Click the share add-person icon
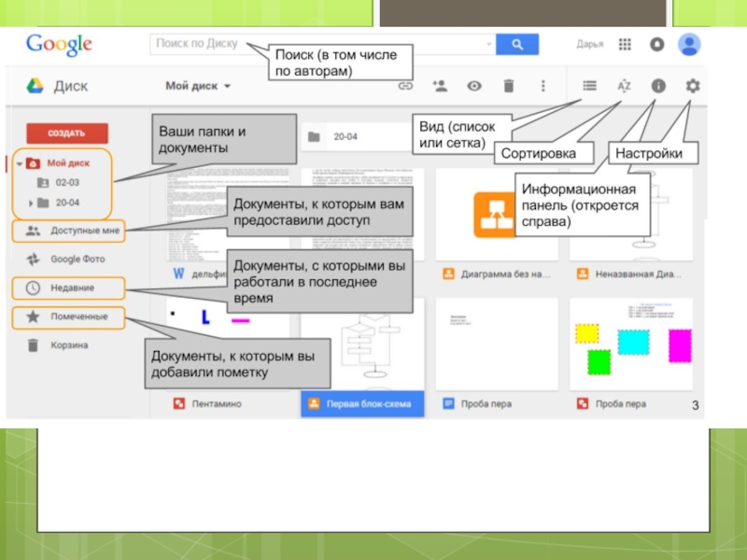Screen dimensions: 747x560 point(440,86)
